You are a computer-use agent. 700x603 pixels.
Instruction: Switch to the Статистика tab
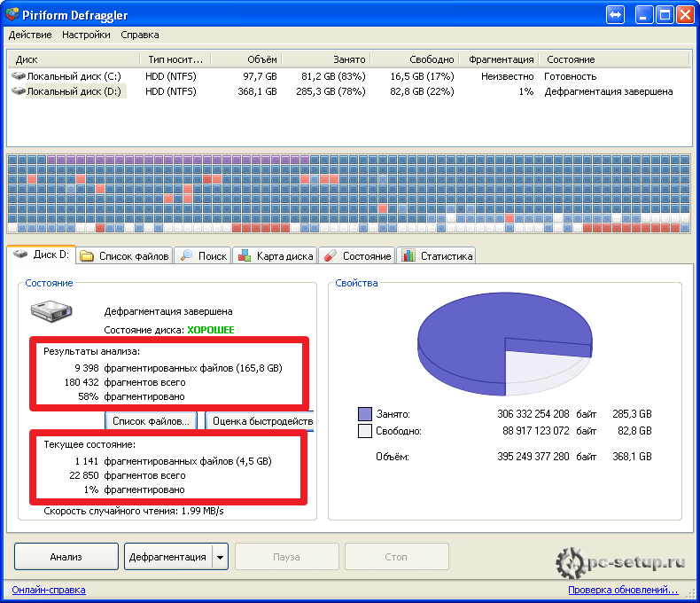click(x=436, y=256)
